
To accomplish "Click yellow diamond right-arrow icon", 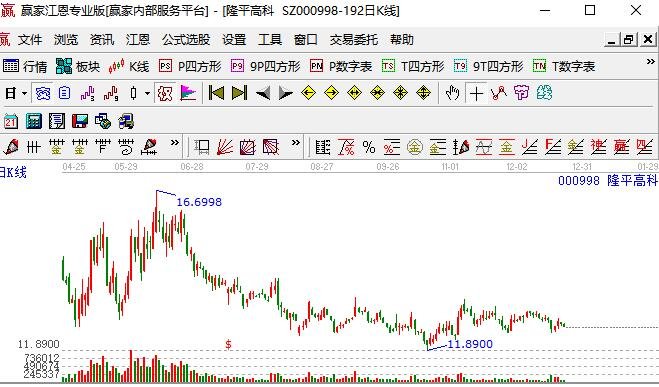I will pos(332,93).
